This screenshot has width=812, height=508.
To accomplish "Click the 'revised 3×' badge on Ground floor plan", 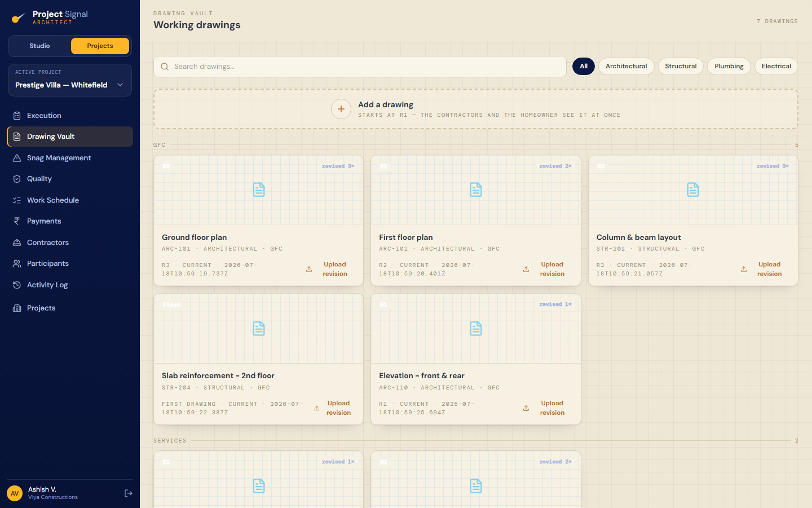I will pyautogui.click(x=338, y=166).
